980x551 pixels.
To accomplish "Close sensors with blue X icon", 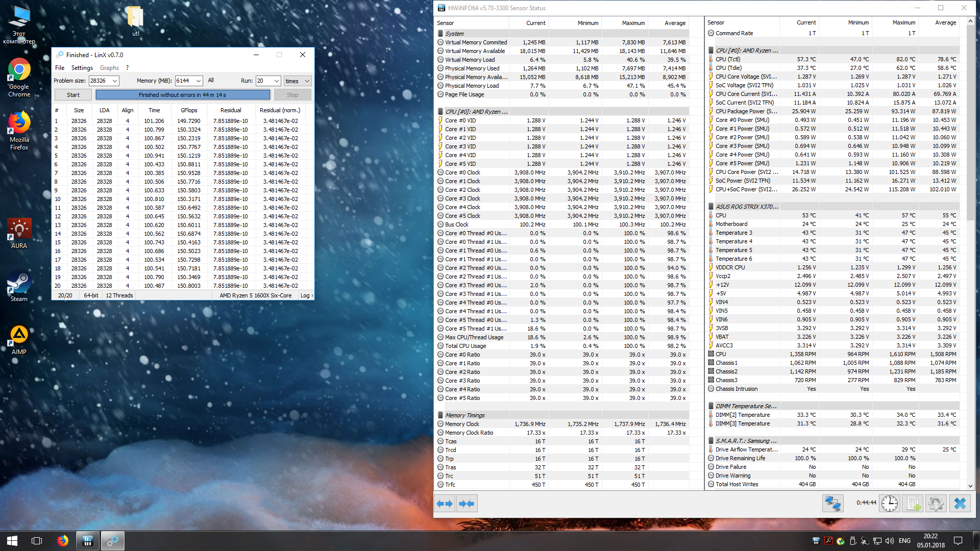I will [960, 504].
